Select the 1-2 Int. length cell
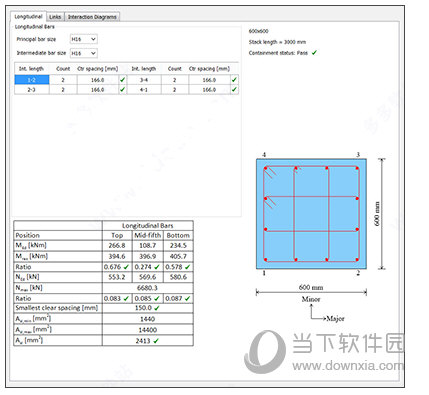Viewport: 429px width, 395px height. point(32,80)
